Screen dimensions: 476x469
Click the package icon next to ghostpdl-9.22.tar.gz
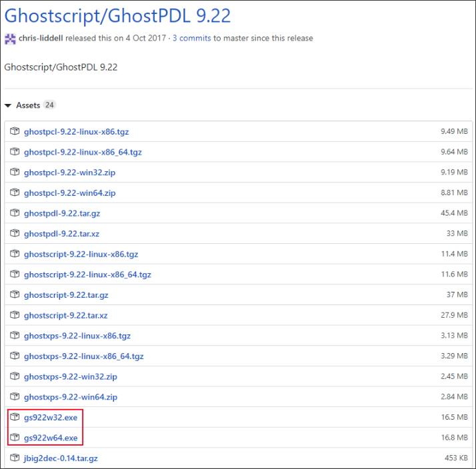click(15, 213)
